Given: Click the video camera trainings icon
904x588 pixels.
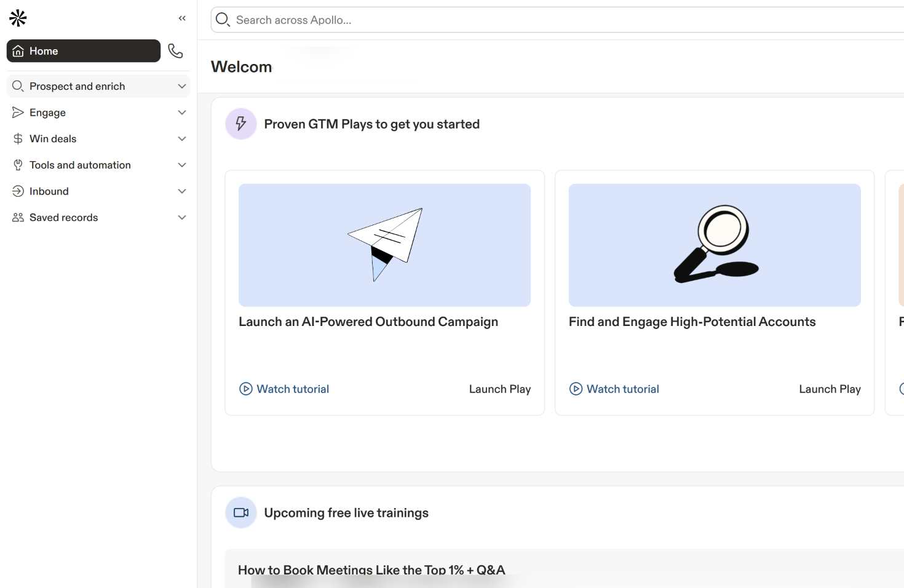Looking at the screenshot, I should pos(241,512).
